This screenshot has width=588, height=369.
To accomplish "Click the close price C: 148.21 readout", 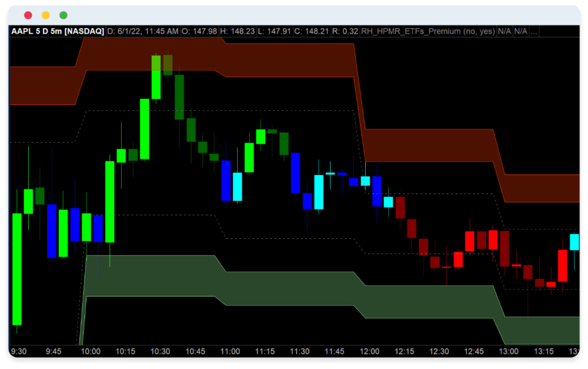I will tap(311, 32).
